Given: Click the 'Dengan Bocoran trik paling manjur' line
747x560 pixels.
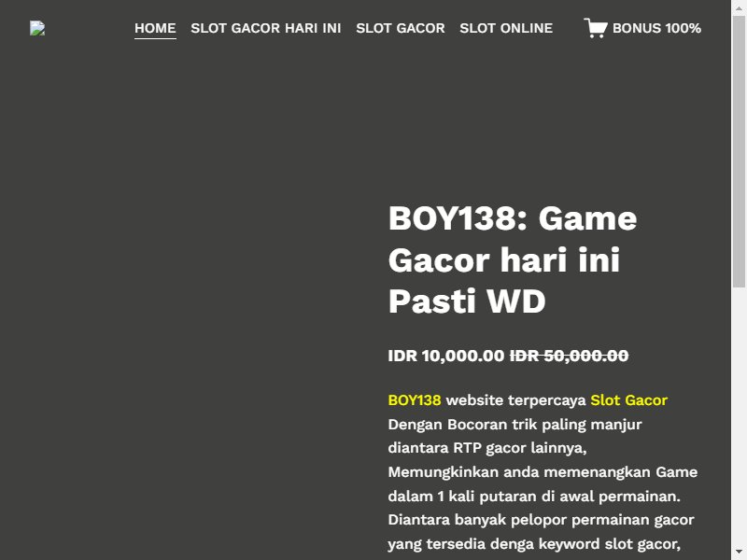Looking at the screenshot, I should (515, 425).
